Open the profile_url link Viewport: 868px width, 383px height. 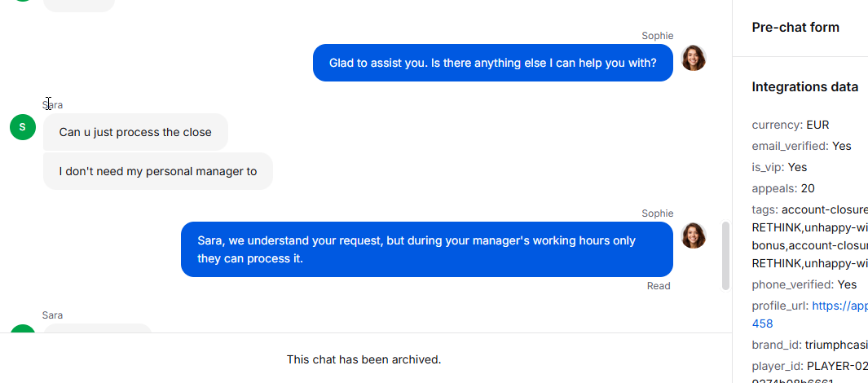[x=839, y=306]
